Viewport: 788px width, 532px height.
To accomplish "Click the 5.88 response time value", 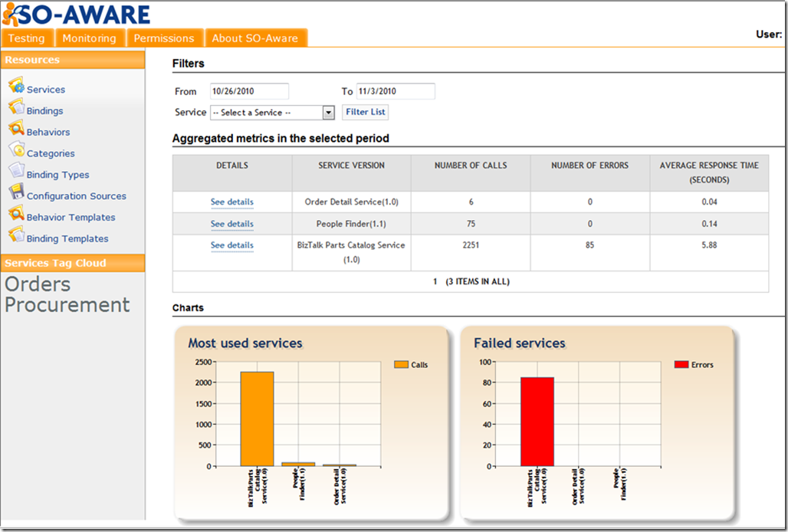I will pyautogui.click(x=710, y=245).
